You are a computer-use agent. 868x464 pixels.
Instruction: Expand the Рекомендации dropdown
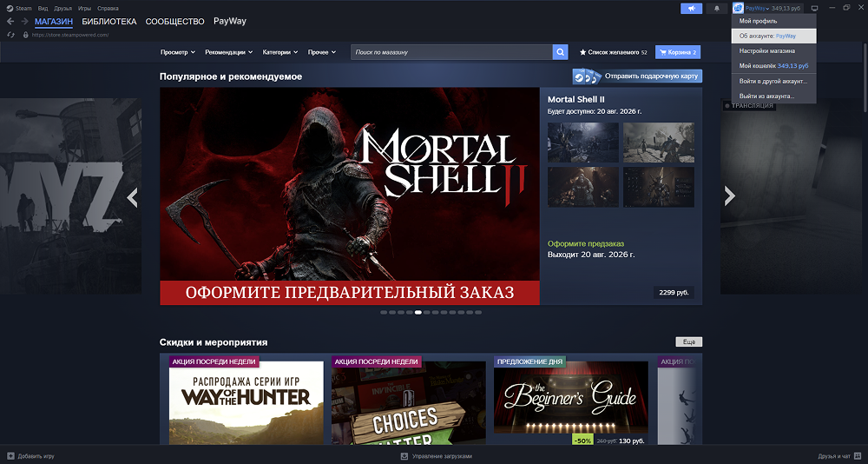coord(228,52)
